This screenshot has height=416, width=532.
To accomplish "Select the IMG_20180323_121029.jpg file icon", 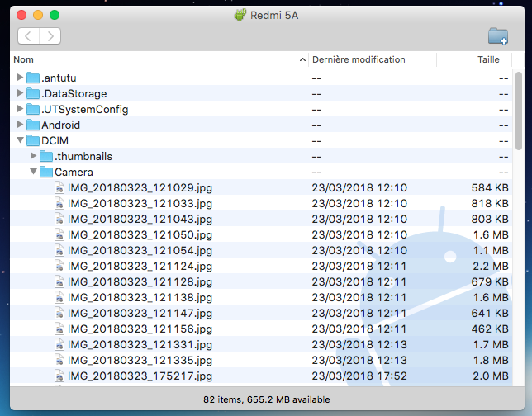I will pos(59,187).
